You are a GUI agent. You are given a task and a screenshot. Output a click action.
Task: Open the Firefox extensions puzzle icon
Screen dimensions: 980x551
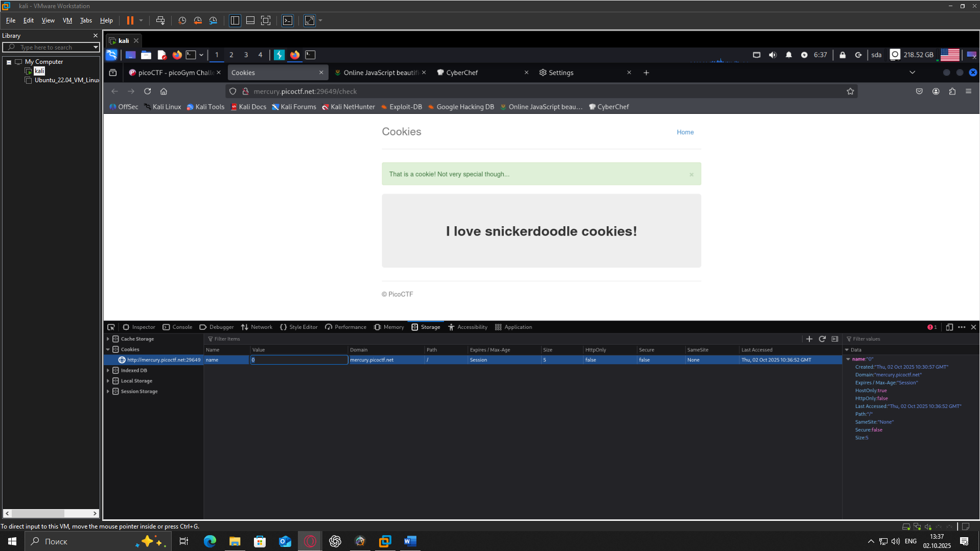pos(952,91)
